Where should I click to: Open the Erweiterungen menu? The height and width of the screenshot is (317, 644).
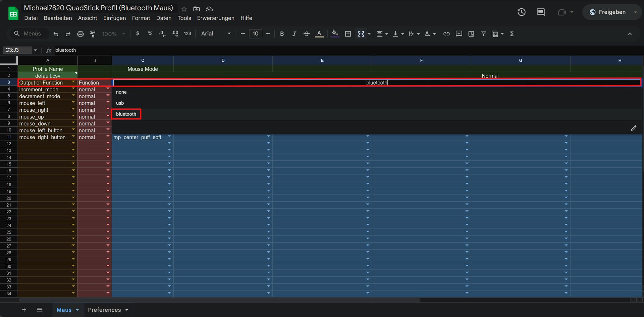pyautogui.click(x=215, y=18)
